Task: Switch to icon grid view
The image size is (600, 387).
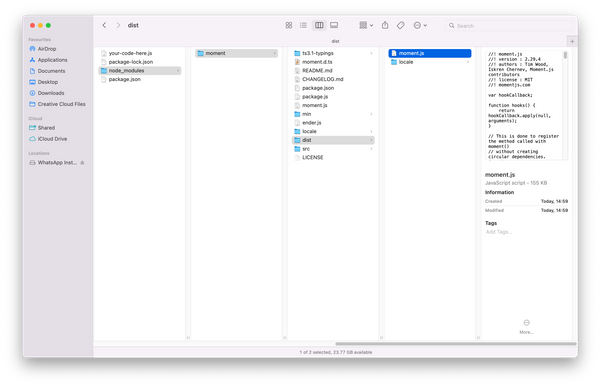Action: point(289,25)
